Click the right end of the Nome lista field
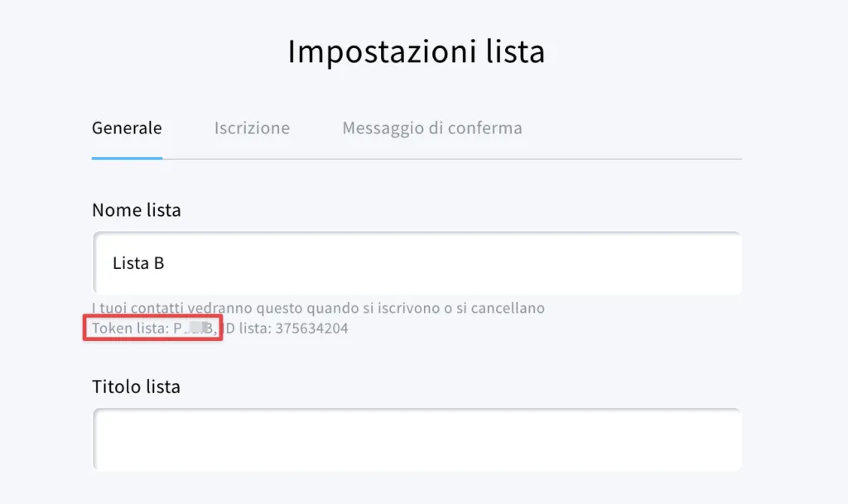 click(x=725, y=263)
